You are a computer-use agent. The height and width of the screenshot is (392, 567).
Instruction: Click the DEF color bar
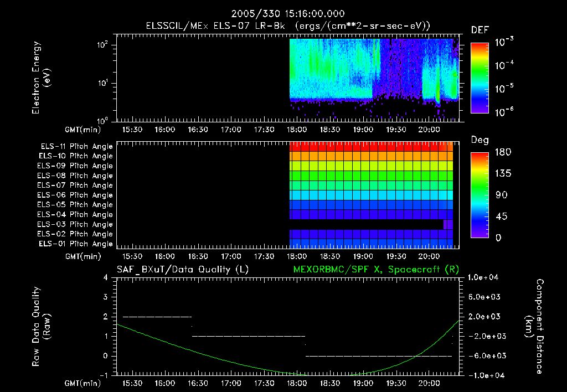click(480, 78)
